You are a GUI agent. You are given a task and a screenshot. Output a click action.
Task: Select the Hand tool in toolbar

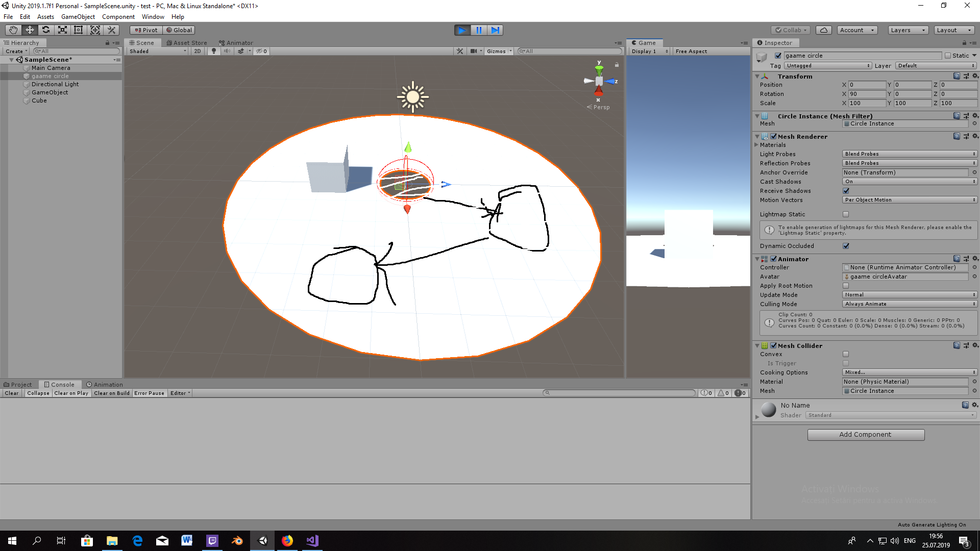click(x=13, y=30)
